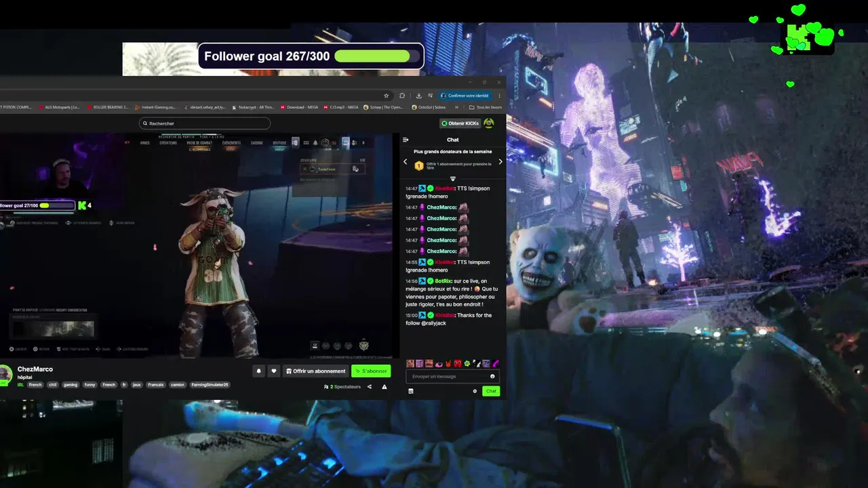Show previous top donor with left chevron

[406, 162]
